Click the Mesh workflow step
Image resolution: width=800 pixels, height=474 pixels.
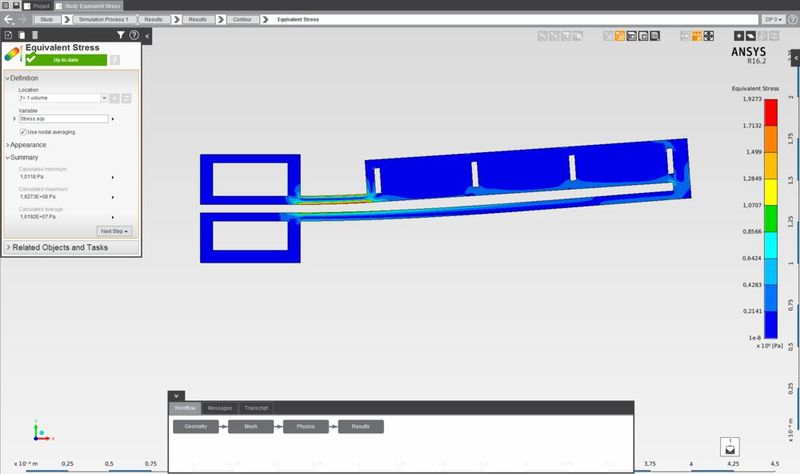pos(251,427)
